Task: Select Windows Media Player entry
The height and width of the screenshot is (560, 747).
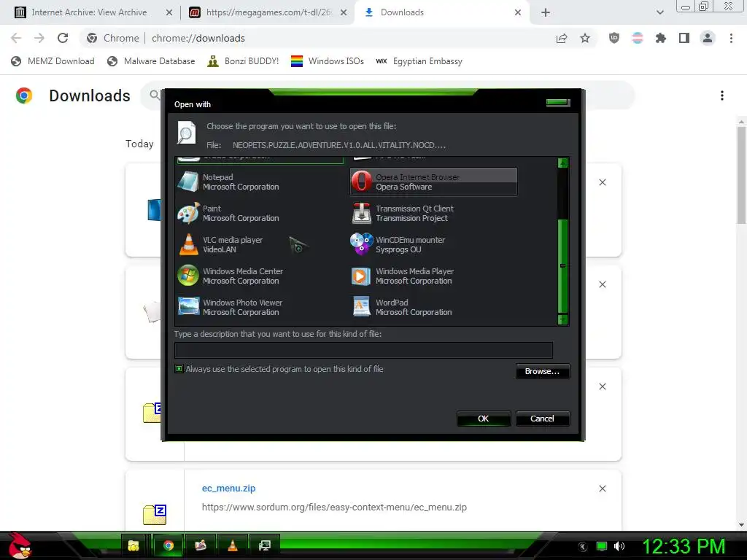Action: tap(433, 276)
